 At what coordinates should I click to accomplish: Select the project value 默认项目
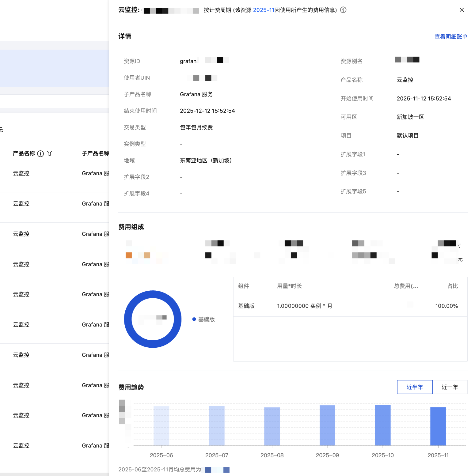click(x=408, y=136)
